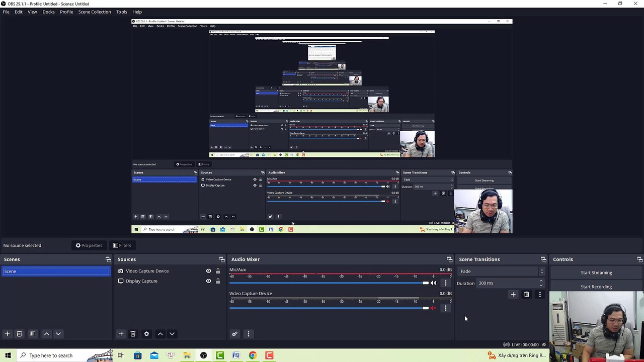
Task: Open Microsoft Store from taskbar
Action: [x=137, y=355]
